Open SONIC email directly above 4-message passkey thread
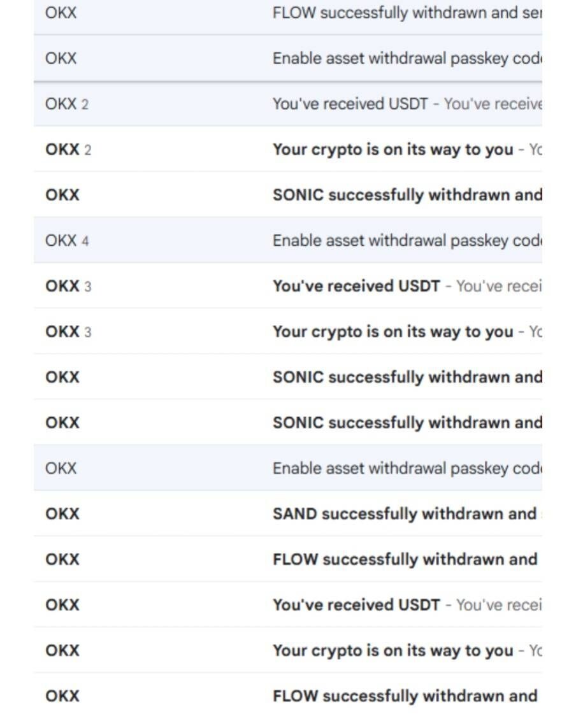The width and height of the screenshot is (576, 728). [x=407, y=195]
